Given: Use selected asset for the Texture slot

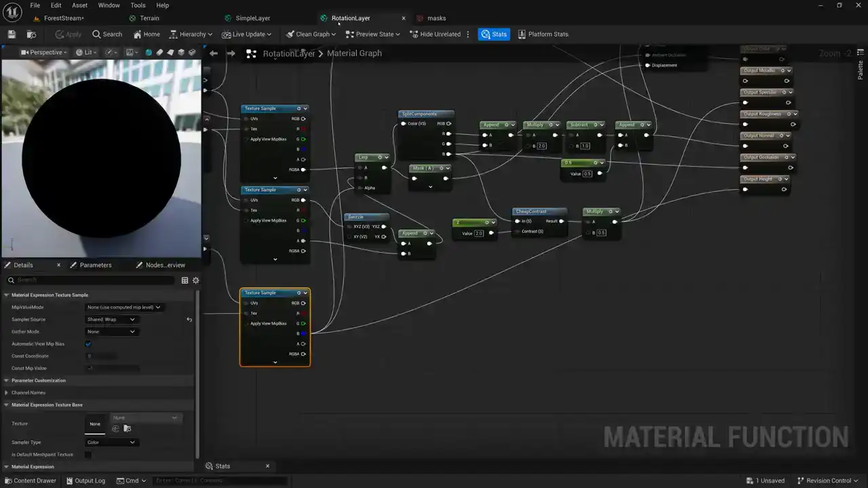Looking at the screenshot, I should coord(115,429).
